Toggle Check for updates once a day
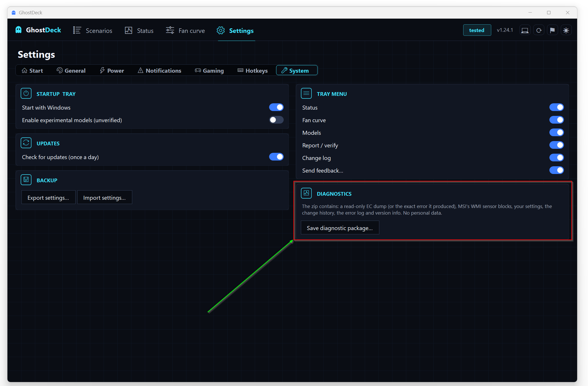This screenshot has height=386, width=588. (276, 157)
